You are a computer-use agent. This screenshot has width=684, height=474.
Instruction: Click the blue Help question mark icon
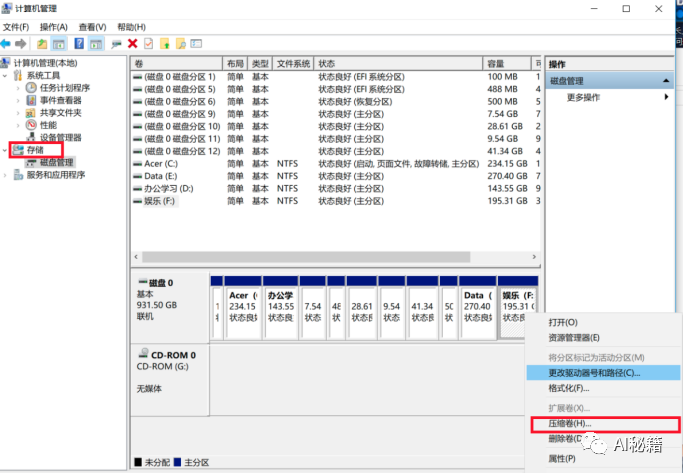point(79,44)
